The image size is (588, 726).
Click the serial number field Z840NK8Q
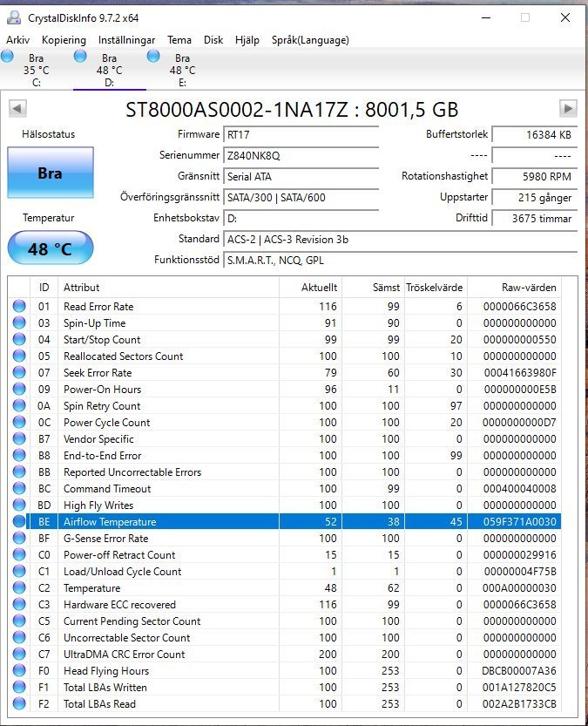click(x=301, y=155)
